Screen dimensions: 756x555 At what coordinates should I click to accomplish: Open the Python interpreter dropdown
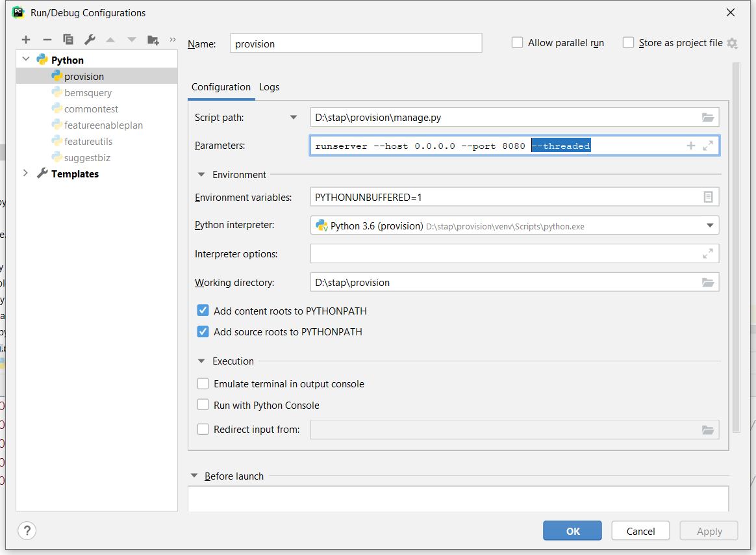tap(709, 226)
